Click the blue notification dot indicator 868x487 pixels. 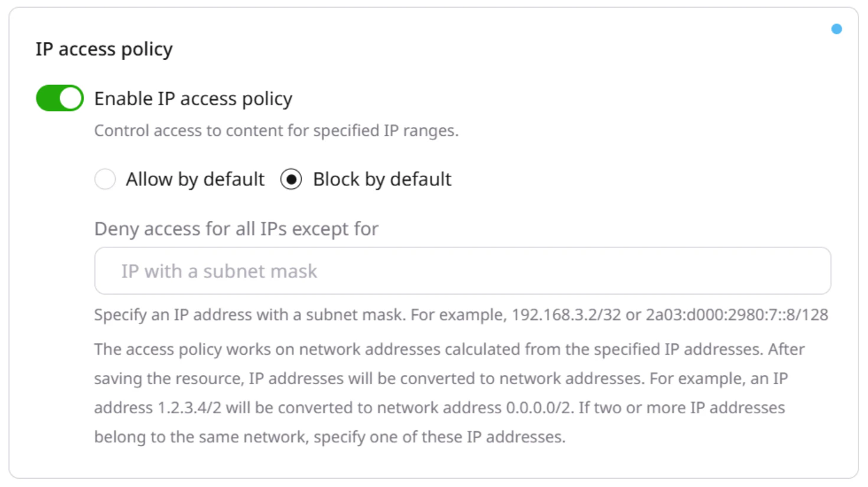click(x=837, y=28)
